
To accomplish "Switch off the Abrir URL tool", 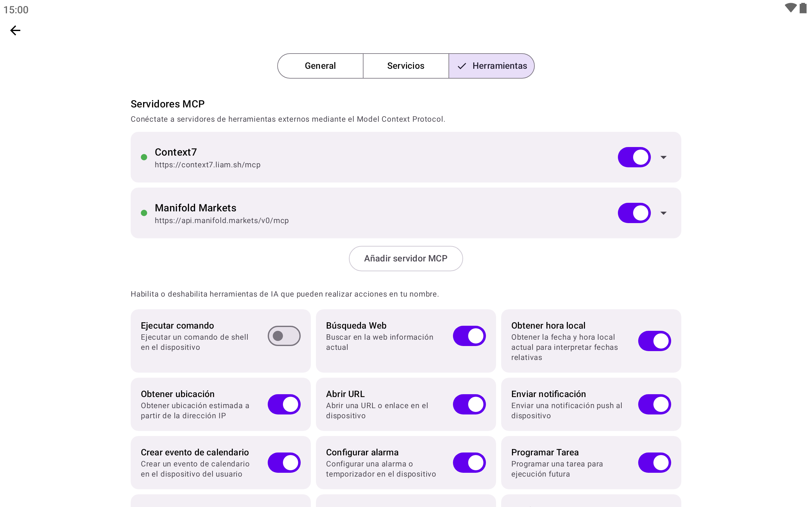I will [469, 404].
